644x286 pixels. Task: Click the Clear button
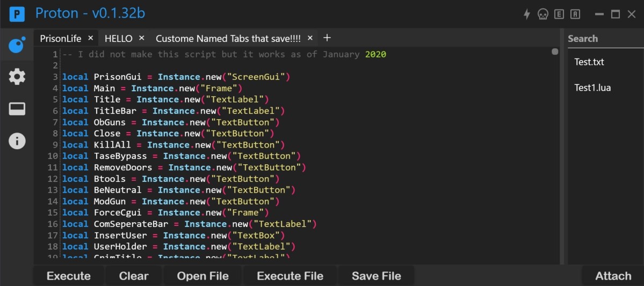[134, 276]
